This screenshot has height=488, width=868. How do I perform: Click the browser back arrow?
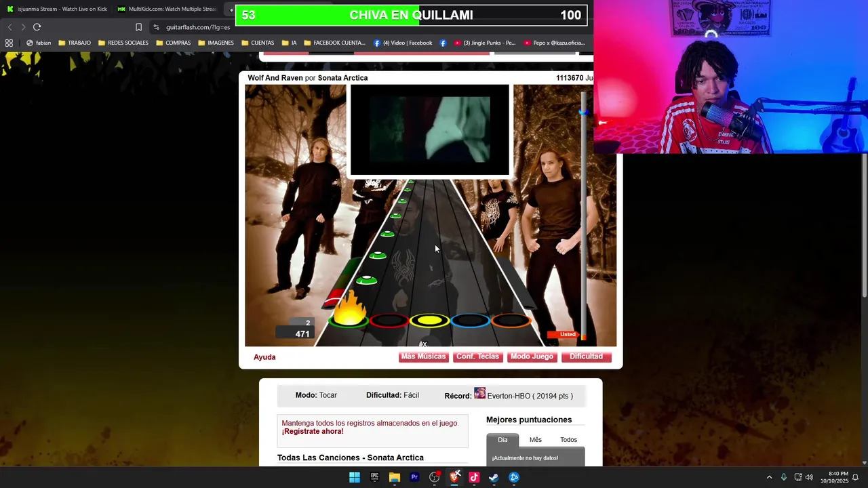[9, 27]
